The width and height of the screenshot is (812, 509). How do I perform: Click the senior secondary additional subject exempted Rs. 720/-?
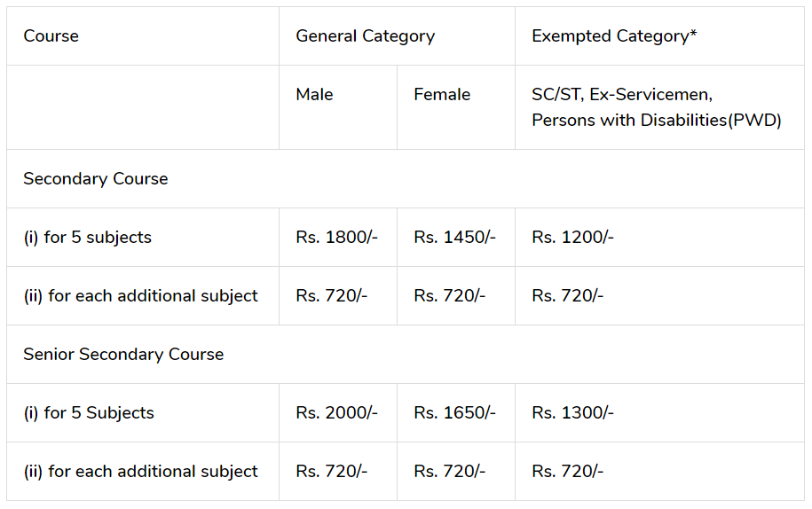pos(659,471)
